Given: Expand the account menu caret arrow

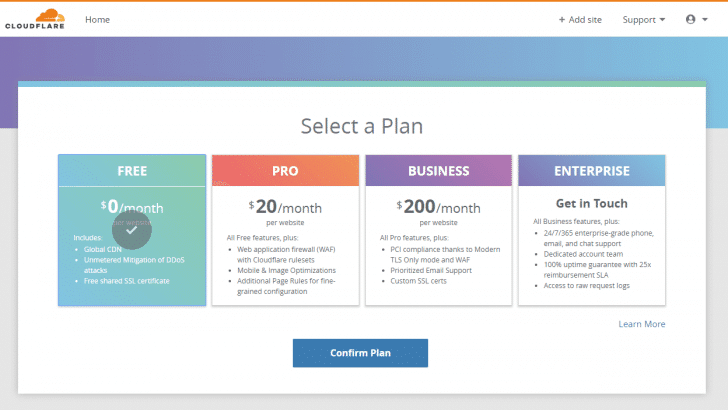Looking at the screenshot, I should pos(704,20).
